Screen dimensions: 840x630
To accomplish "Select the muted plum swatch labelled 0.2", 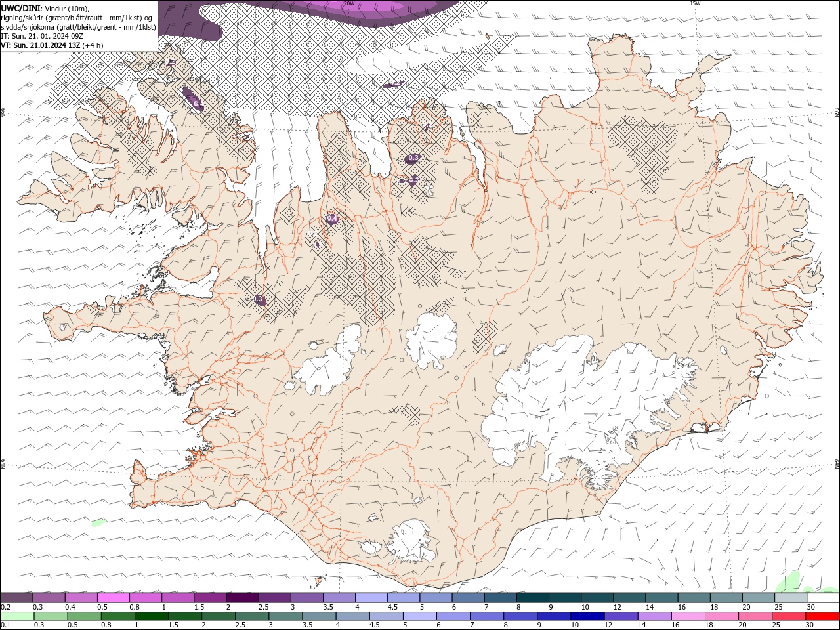I will coord(17,598).
